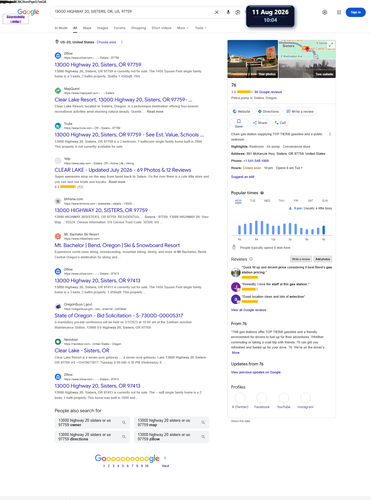Get Directions to the 76 station
Image resolution: width=375 pixels, height=500 pixels.
point(268,111)
